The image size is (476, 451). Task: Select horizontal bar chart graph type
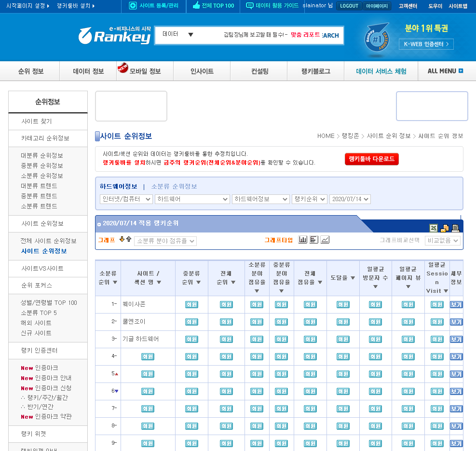coord(314,240)
